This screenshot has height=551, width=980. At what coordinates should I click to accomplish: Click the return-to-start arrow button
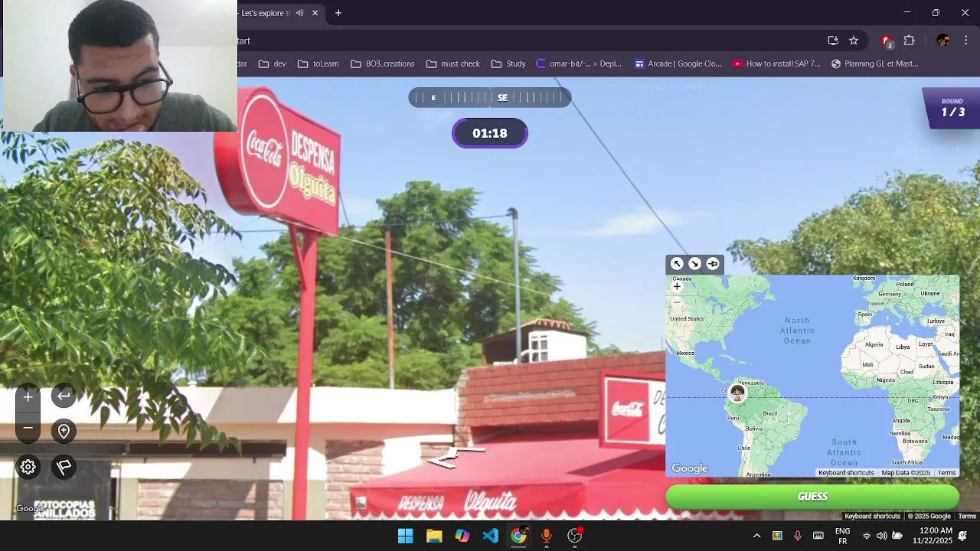pos(64,396)
